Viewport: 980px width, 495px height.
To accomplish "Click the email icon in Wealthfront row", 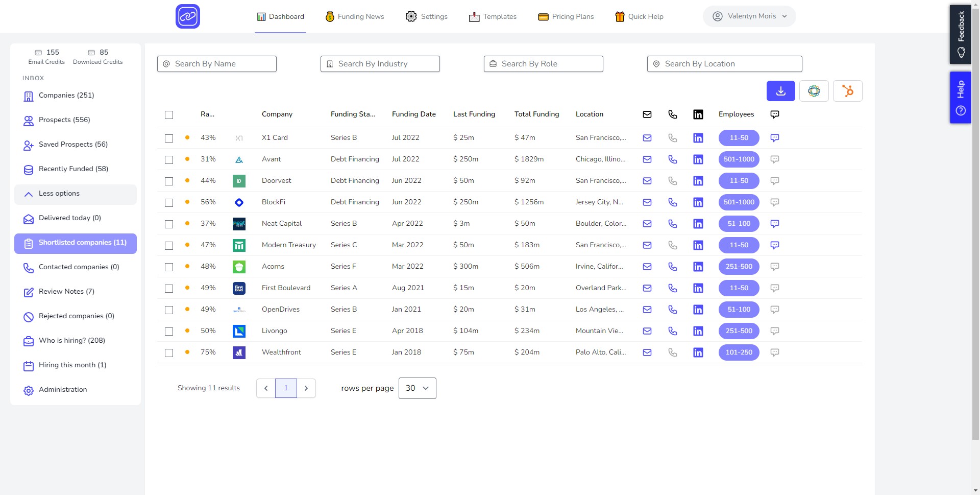I will pos(647,352).
